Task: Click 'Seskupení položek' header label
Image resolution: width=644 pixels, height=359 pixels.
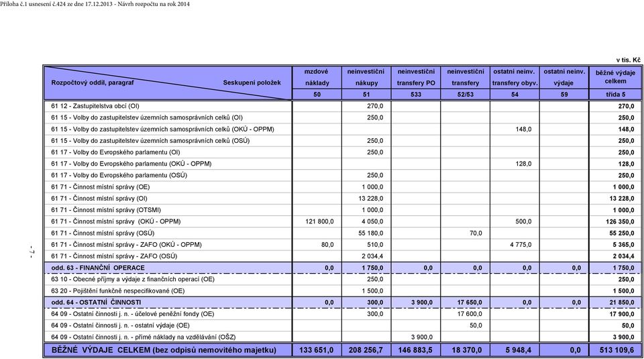Action: point(252,83)
